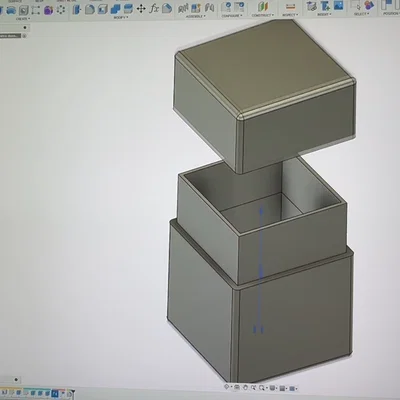Click the first timeline feature icon

coord(4,393)
